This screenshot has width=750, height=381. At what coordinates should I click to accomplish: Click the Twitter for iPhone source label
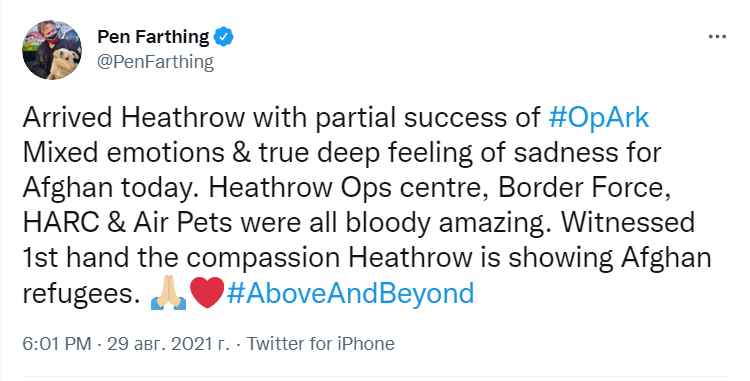320,344
